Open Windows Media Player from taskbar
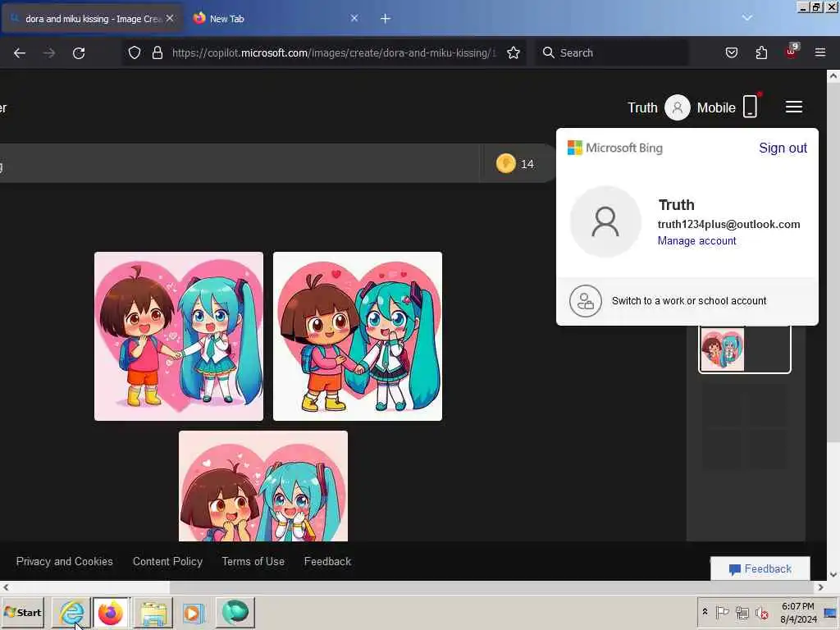This screenshot has width=840, height=630. [x=193, y=612]
